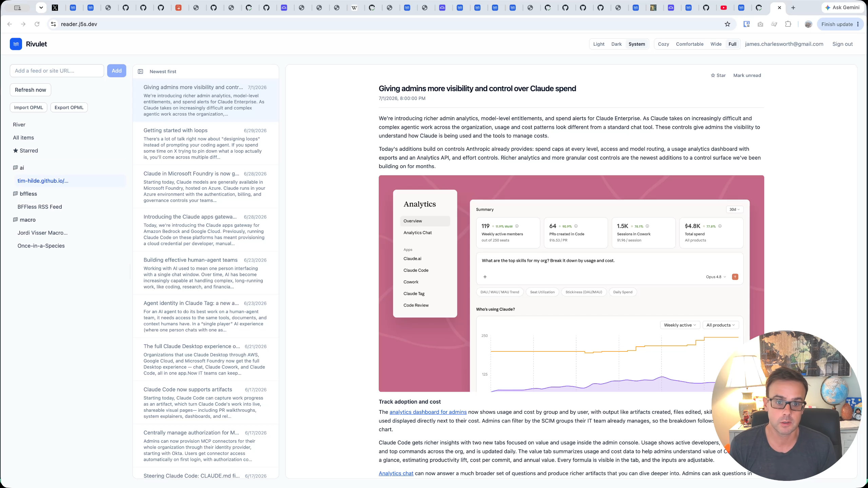Select the Light theme option
The image size is (868, 488).
pos(599,44)
